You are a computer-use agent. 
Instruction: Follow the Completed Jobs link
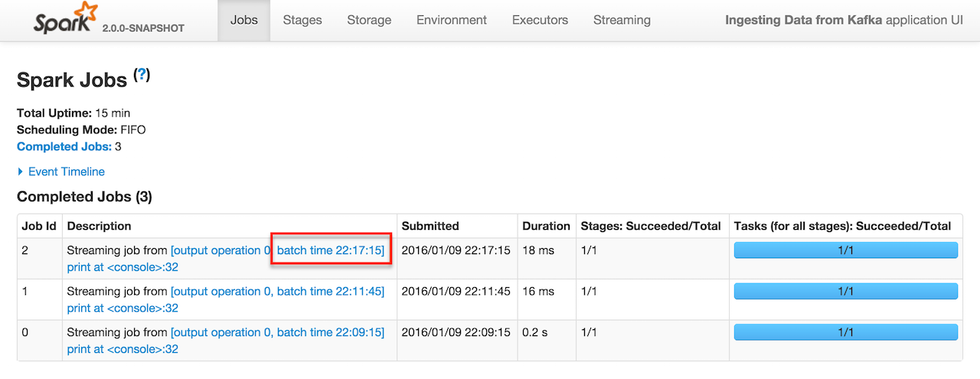click(64, 146)
